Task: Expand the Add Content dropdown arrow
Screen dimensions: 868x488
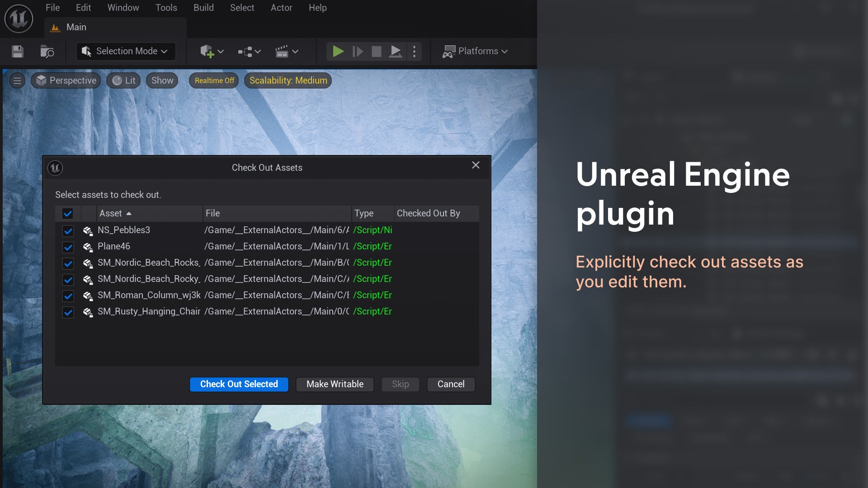Action: pyautogui.click(x=221, y=52)
